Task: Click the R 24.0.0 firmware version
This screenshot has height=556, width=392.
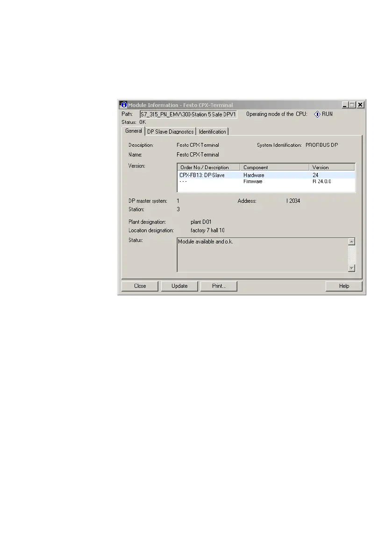Action: pyautogui.click(x=322, y=181)
